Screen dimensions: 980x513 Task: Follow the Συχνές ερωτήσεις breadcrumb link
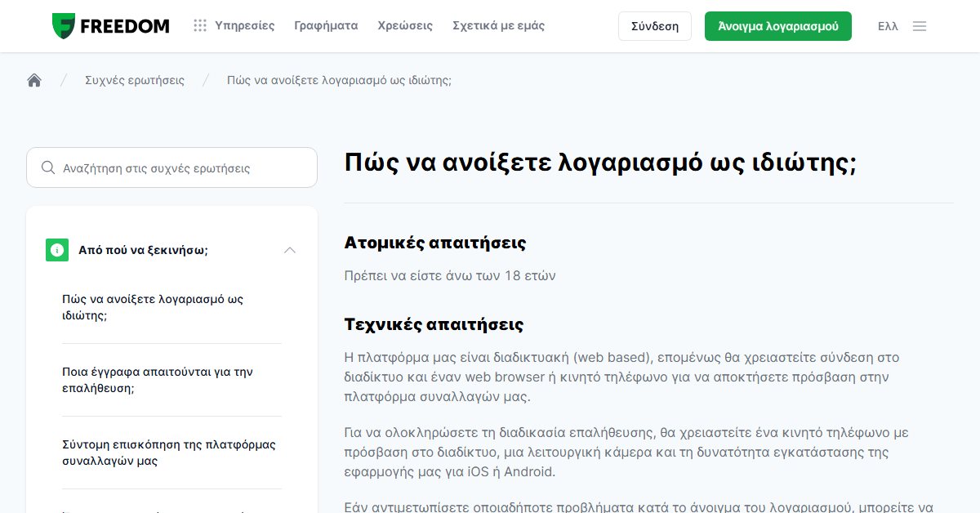[135, 80]
